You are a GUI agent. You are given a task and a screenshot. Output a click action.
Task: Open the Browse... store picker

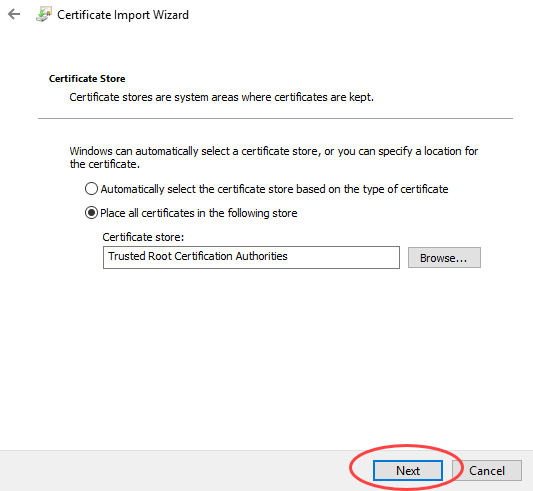[x=444, y=258]
